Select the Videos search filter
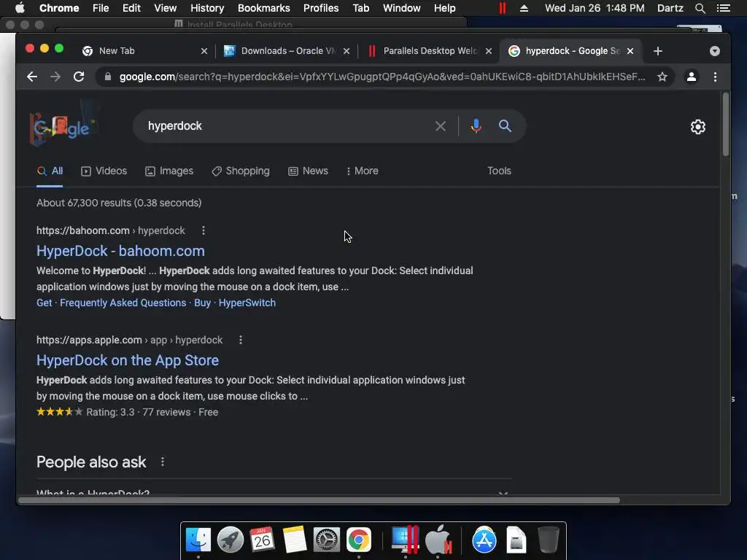The image size is (747, 560). tap(104, 171)
